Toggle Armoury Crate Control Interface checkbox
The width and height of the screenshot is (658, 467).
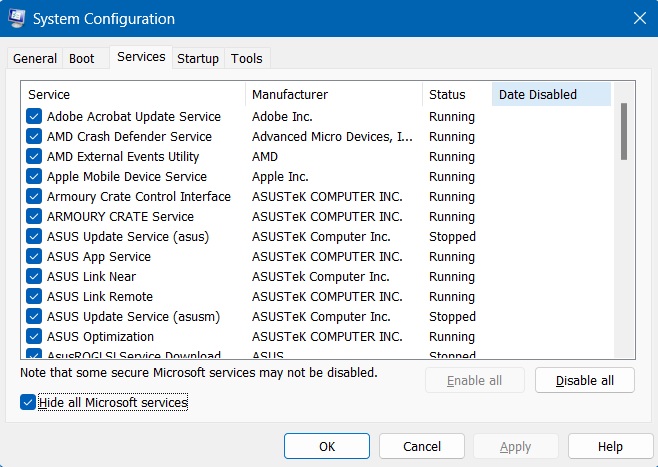tap(34, 196)
